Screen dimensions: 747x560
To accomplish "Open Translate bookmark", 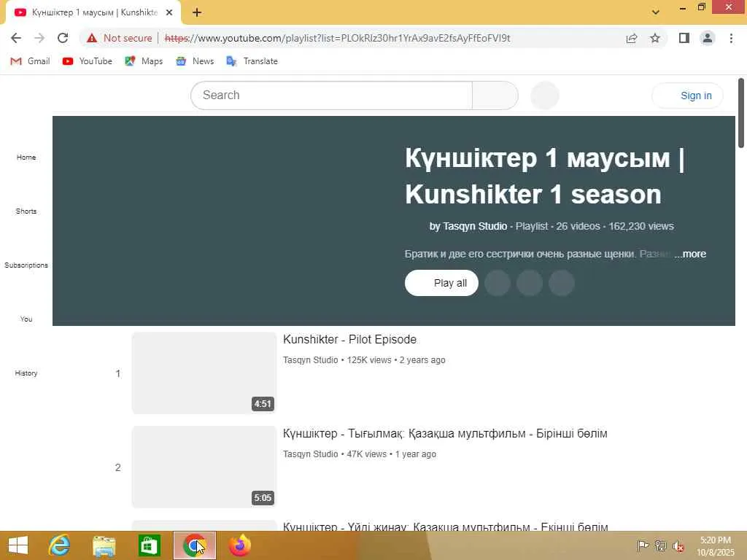I will click(252, 61).
